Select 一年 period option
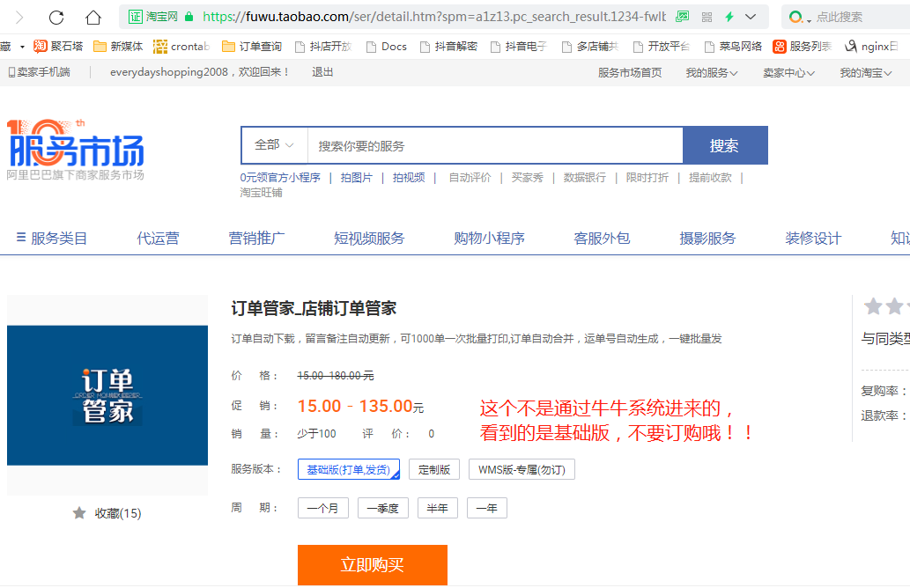The width and height of the screenshot is (910, 588). point(487,508)
